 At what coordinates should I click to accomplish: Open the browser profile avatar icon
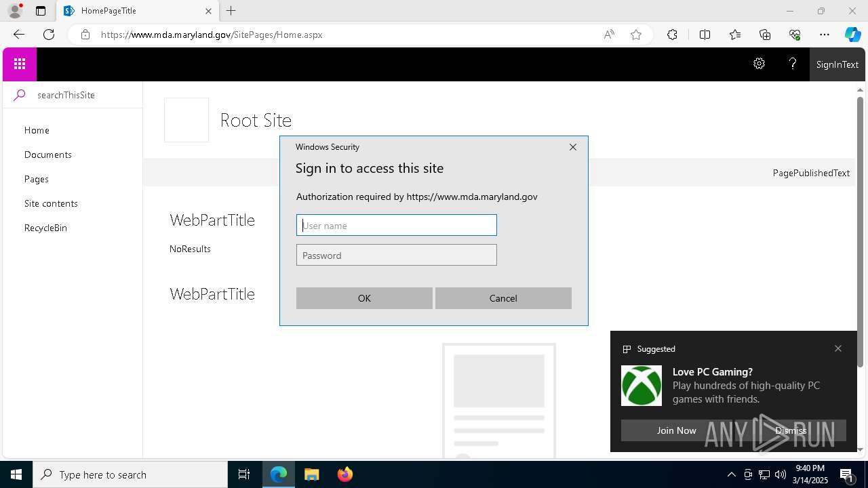[x=15, y=11]
